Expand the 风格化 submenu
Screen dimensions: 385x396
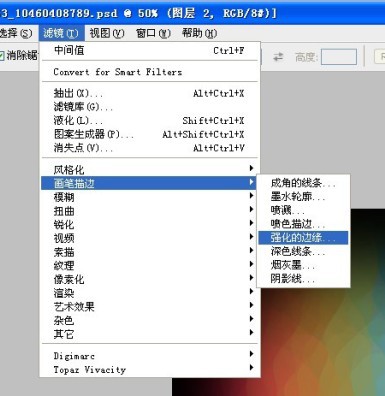[x=149, y=170]
